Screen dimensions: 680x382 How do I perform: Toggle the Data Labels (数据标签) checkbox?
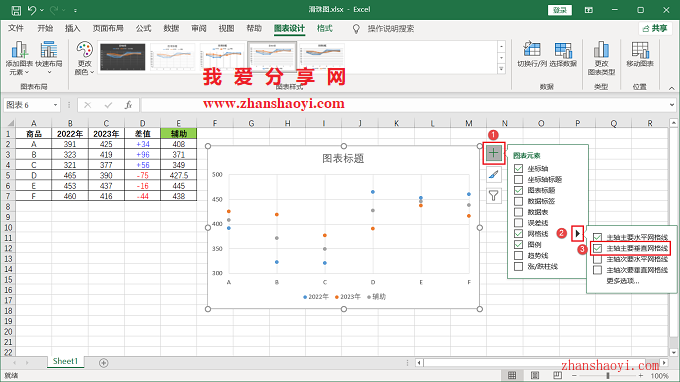tap(518, 201)
